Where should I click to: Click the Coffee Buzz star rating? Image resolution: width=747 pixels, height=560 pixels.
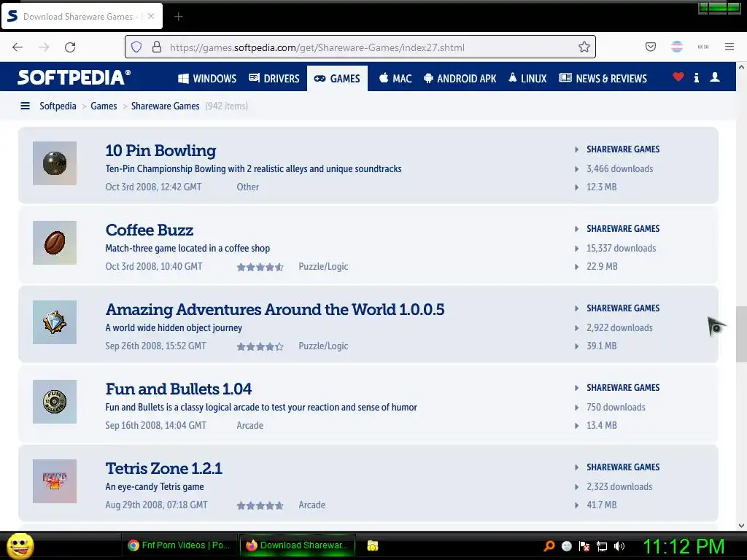260,267
